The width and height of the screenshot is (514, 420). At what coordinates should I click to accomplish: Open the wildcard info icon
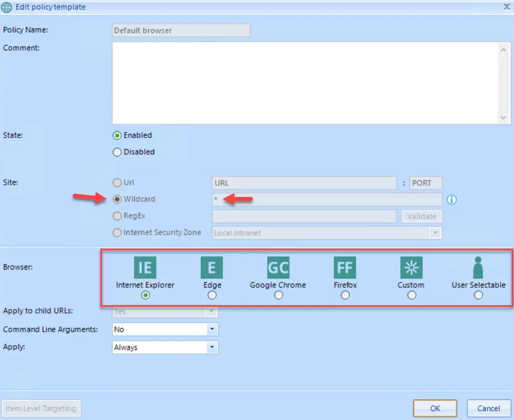click(451, 200)
